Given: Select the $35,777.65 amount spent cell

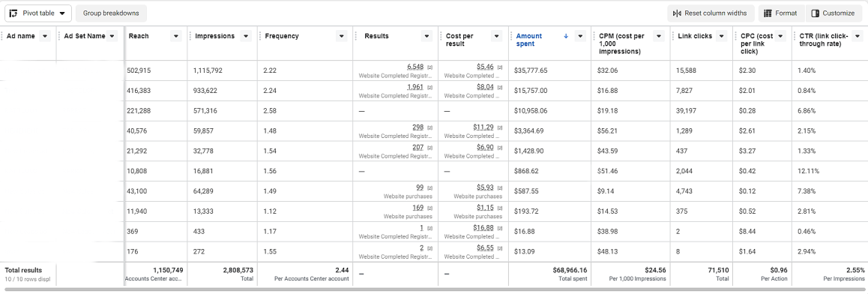Looking at the screenshot, I should tap(549, 70).
